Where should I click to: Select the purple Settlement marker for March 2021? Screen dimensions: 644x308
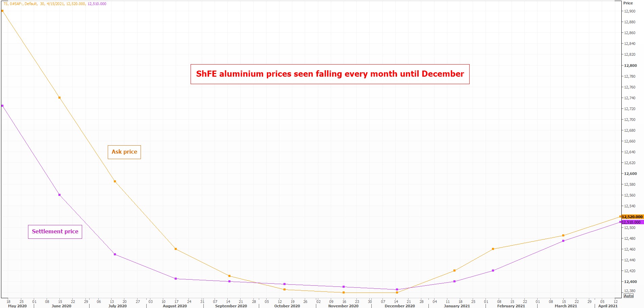click(563, 241)
